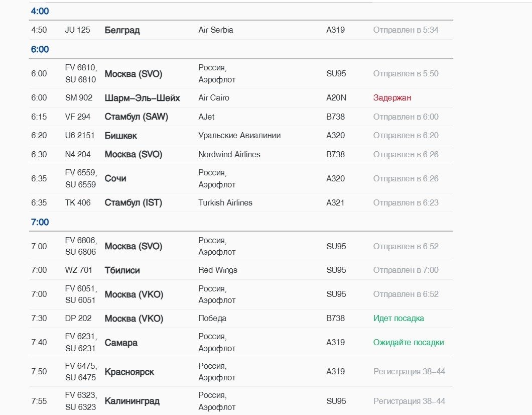Click the Шарм-Эль-Шейх destination

click(x=142, y=98)
